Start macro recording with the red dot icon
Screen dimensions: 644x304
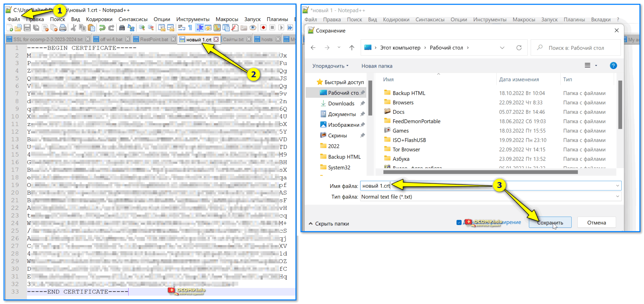(x=264, y=28)
